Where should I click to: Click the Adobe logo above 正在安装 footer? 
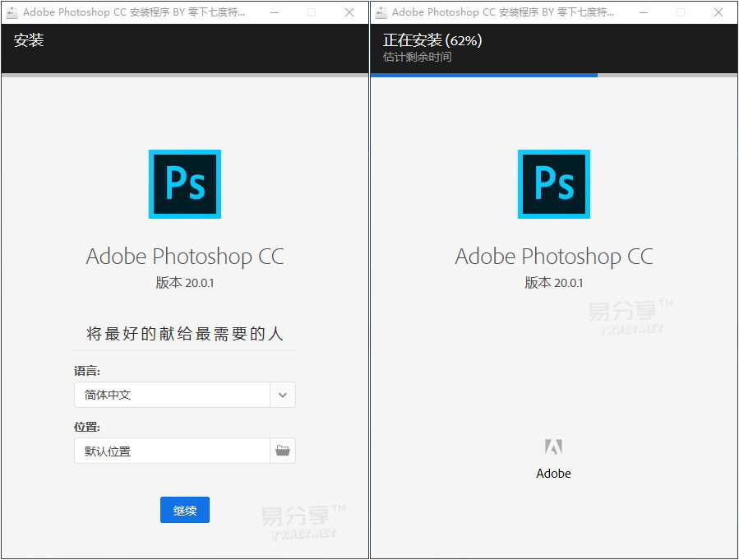553,447
